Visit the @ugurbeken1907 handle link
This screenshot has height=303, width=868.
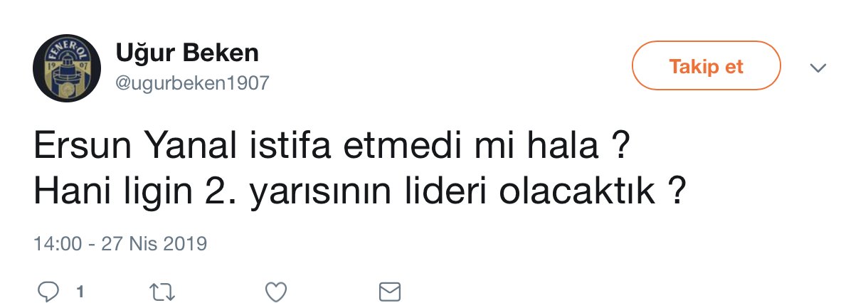pos(192,83)
